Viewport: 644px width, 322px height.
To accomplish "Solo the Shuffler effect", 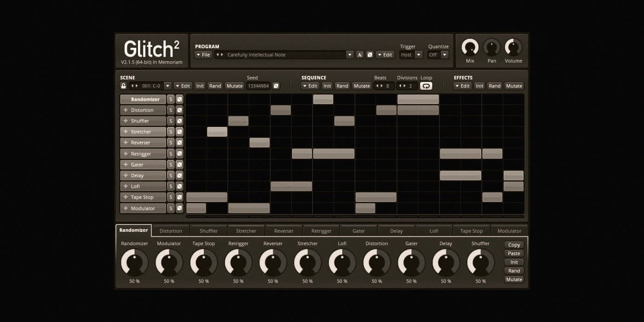I will coord(171,121).
